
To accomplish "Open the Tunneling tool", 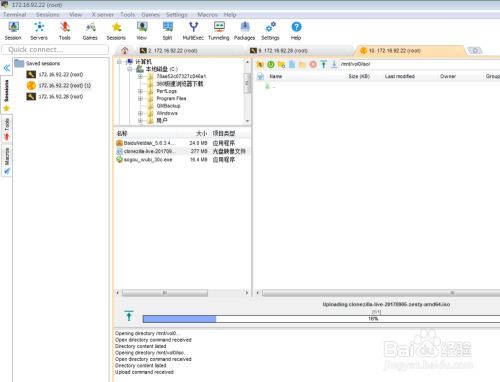I will 219,31.
